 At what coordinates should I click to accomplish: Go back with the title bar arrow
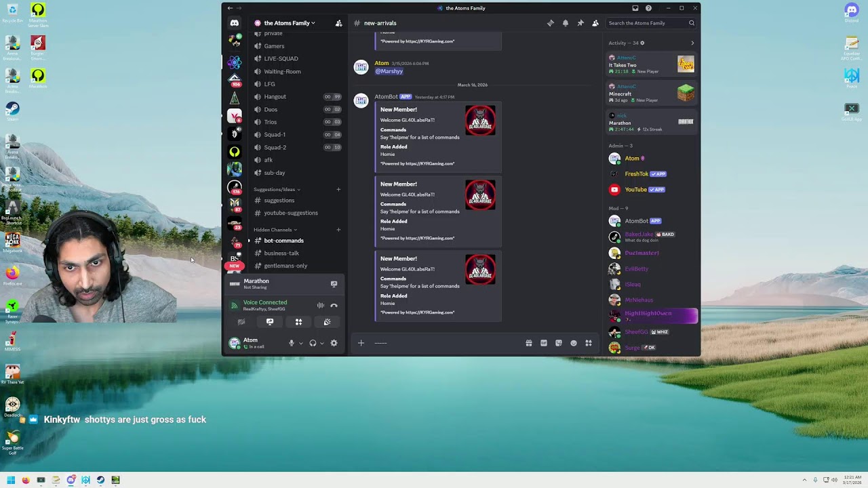coord(230,8)
